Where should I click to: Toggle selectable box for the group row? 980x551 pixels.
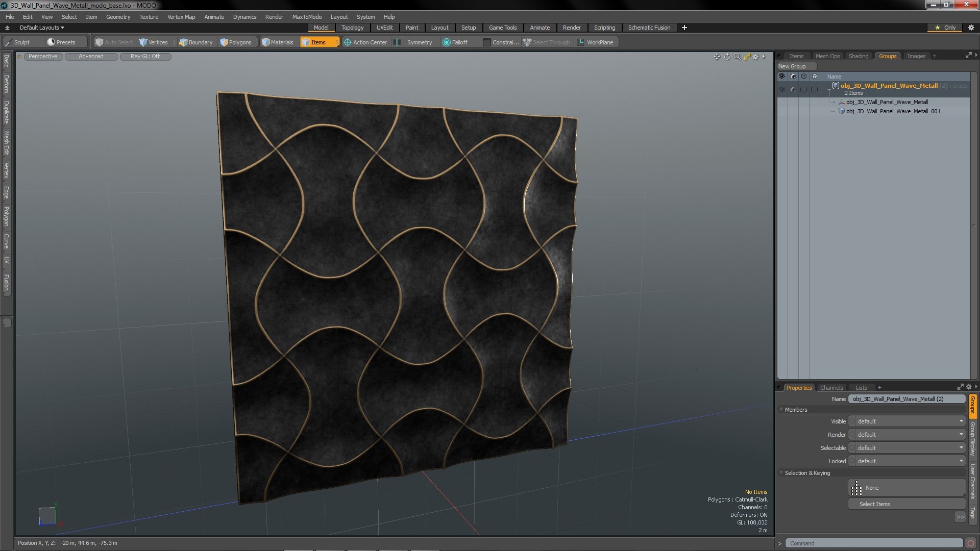pyautogui.click(x=803, y=90)
